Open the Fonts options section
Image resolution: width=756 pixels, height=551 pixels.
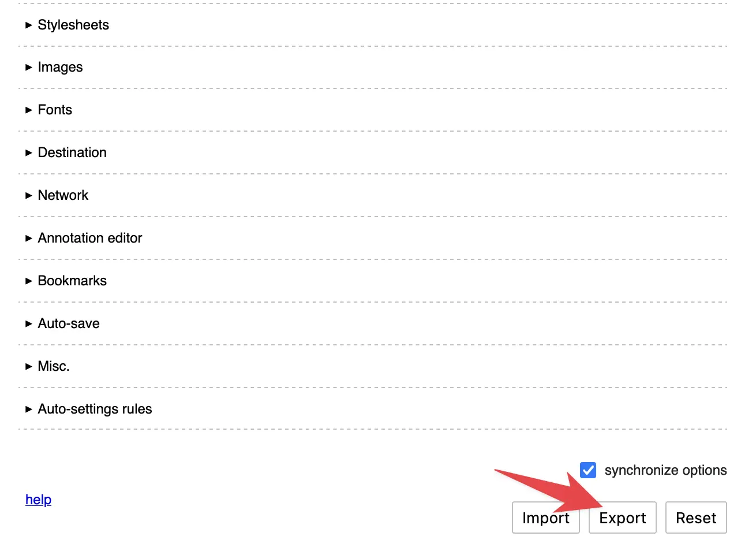(55, 110)
